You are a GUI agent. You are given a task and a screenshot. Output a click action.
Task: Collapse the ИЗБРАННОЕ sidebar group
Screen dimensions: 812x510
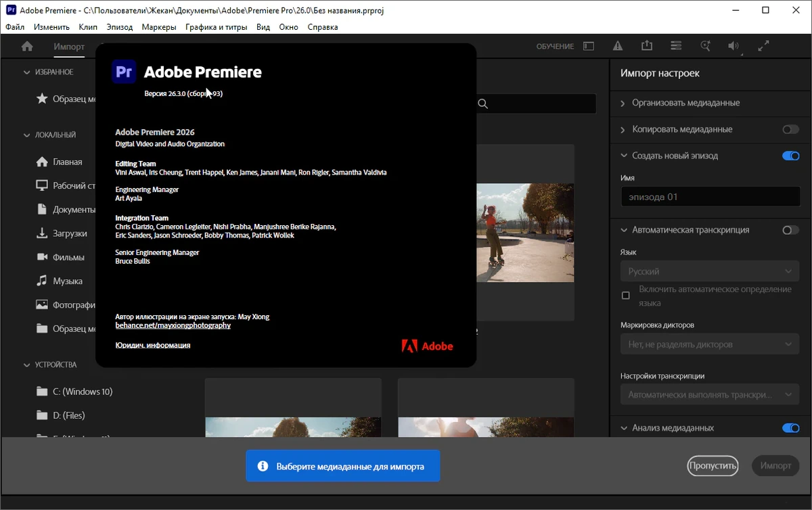click(26, 72)
